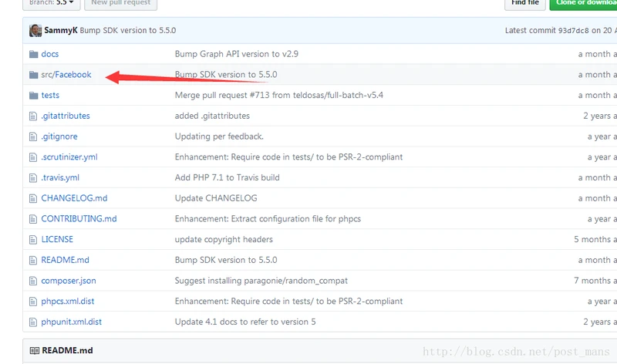
Task: Open the .scrutinizer.yml file
Action: pos(69,157)
